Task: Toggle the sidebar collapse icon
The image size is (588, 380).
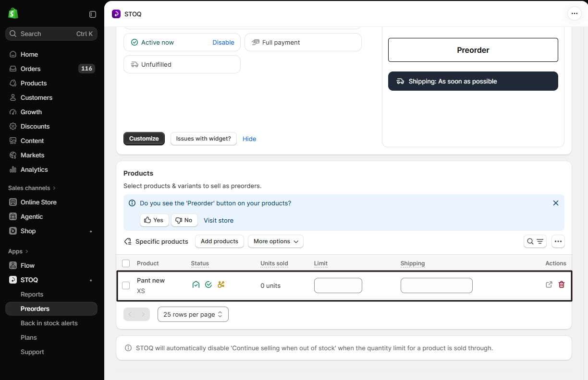Action: click(x=93, y=14)
